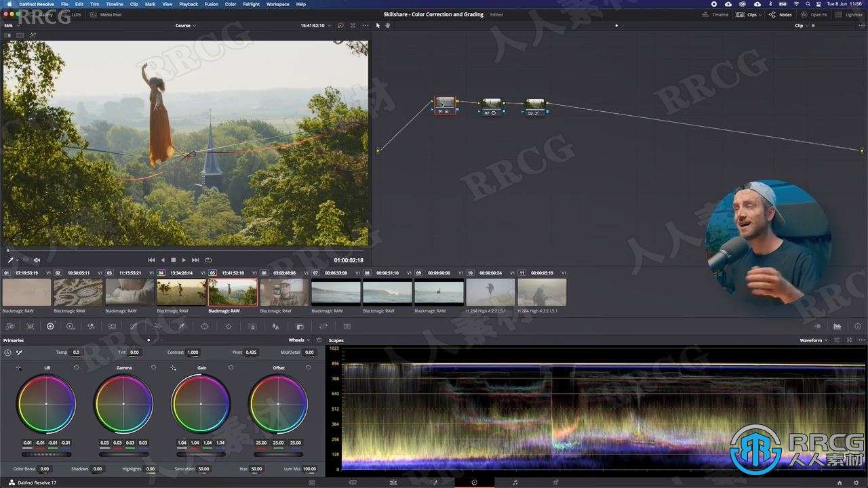Jump to the first frame

click(151, 260)
